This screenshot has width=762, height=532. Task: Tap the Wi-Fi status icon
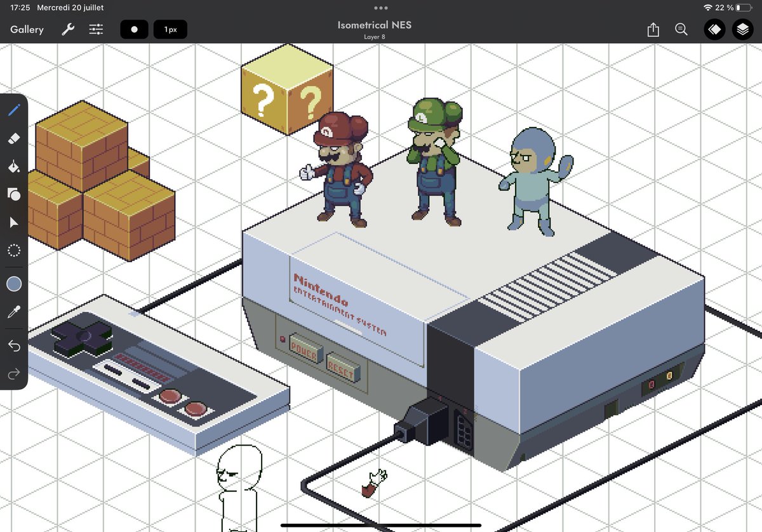708,8
